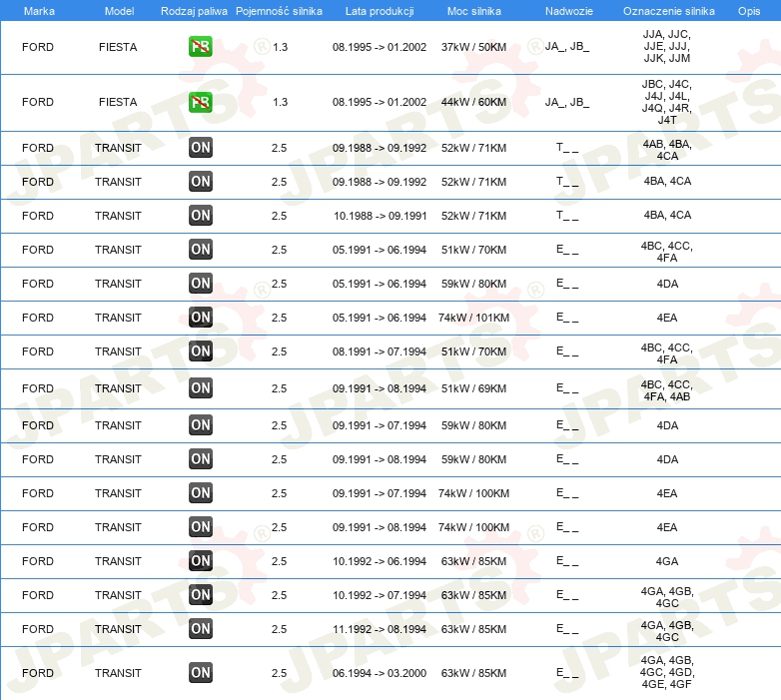Image resolution: width=781 pixels, height=700 pixels.
Task: Click the Oznaczenie silnika column header
Action: [668, 11]
